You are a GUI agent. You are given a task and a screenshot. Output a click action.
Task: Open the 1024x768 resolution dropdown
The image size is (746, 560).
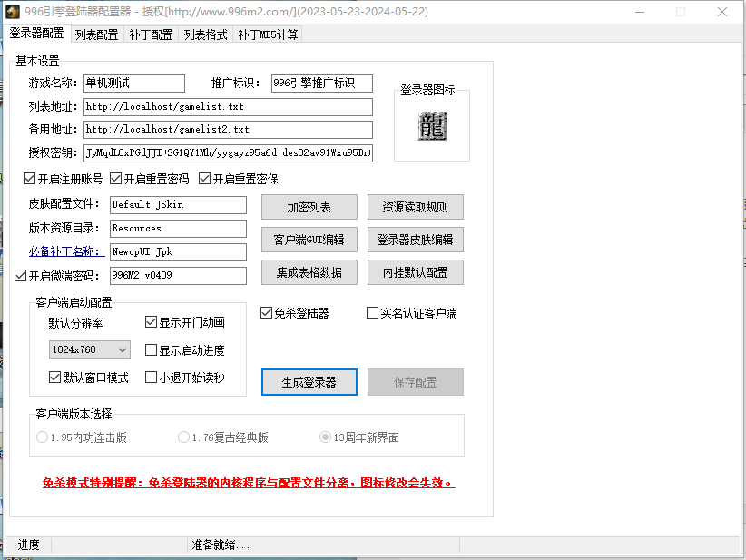tap(90, 349)
